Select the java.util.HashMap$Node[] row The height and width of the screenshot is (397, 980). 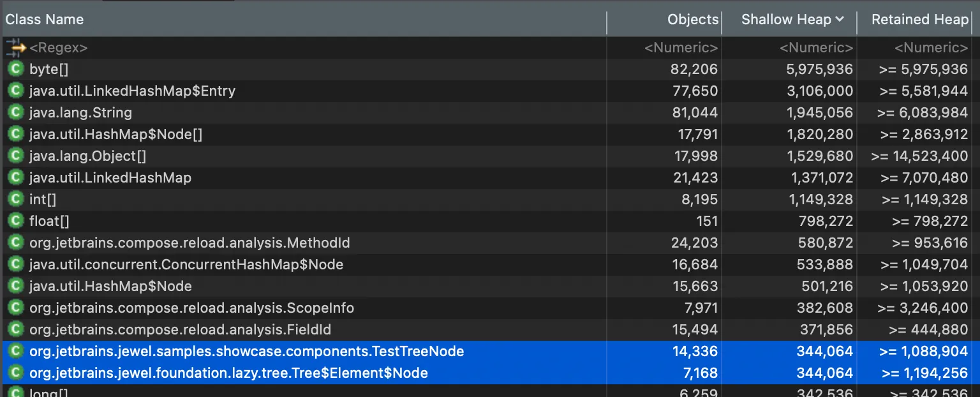click(x=490, y=134)
